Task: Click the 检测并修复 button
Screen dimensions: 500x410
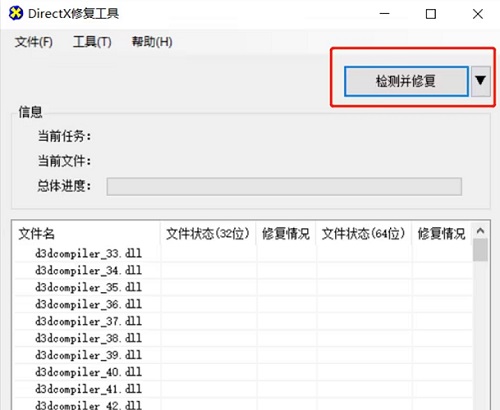Action: (406, 81)
